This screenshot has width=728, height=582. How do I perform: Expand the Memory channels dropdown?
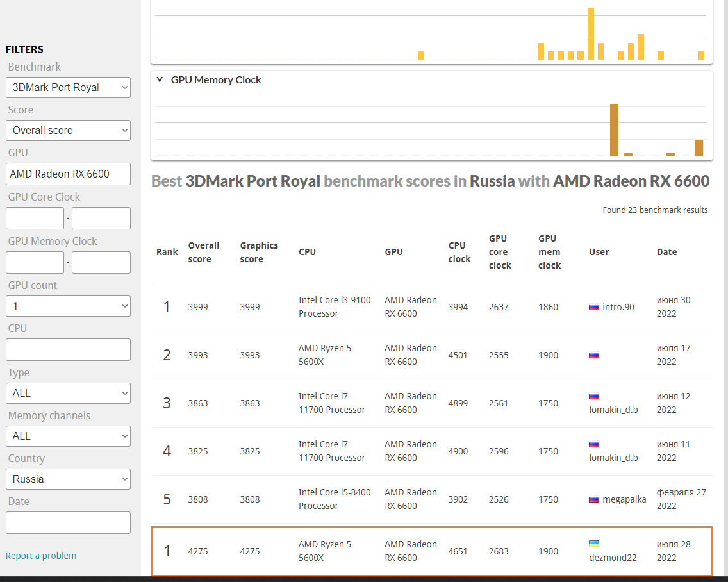coord(68,436)
